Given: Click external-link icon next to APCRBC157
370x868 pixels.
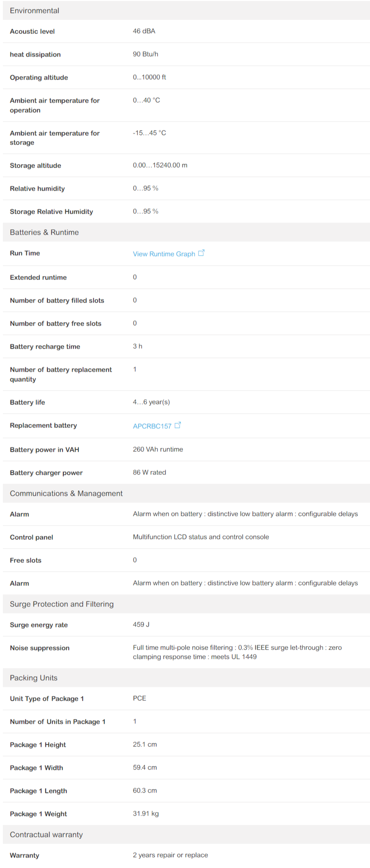Looking at the screenshot, I should click(x=178, y=425).
